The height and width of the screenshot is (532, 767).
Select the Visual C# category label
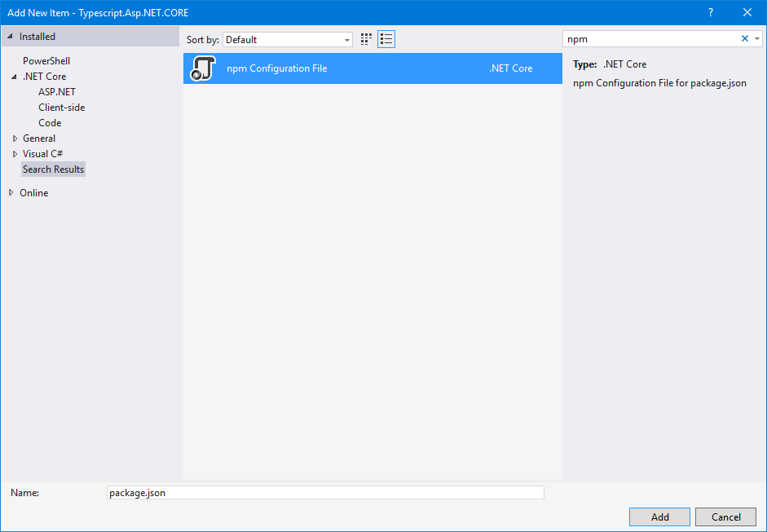(x=42, y=154)
